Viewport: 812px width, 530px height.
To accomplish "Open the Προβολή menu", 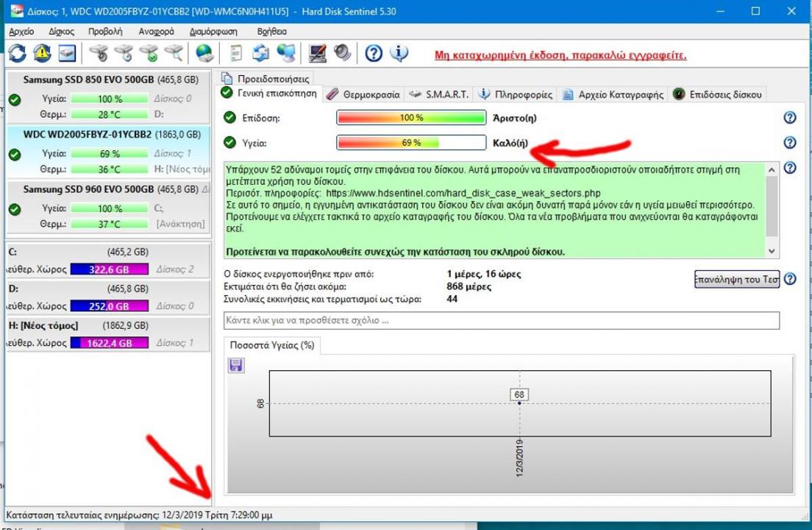I will (105, 32).
